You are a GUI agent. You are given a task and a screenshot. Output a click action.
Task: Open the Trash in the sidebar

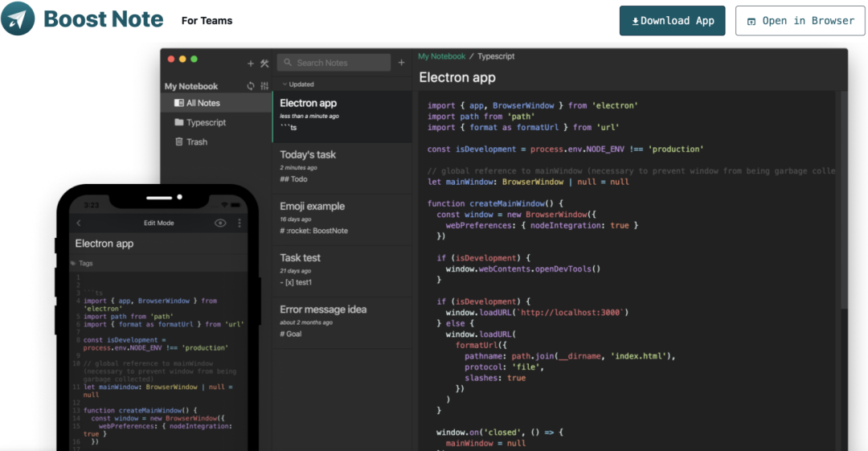point(197,141)
